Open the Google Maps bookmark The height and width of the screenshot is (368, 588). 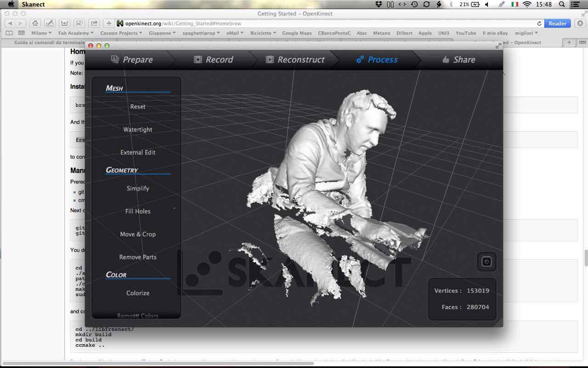(x=297, y=33)
